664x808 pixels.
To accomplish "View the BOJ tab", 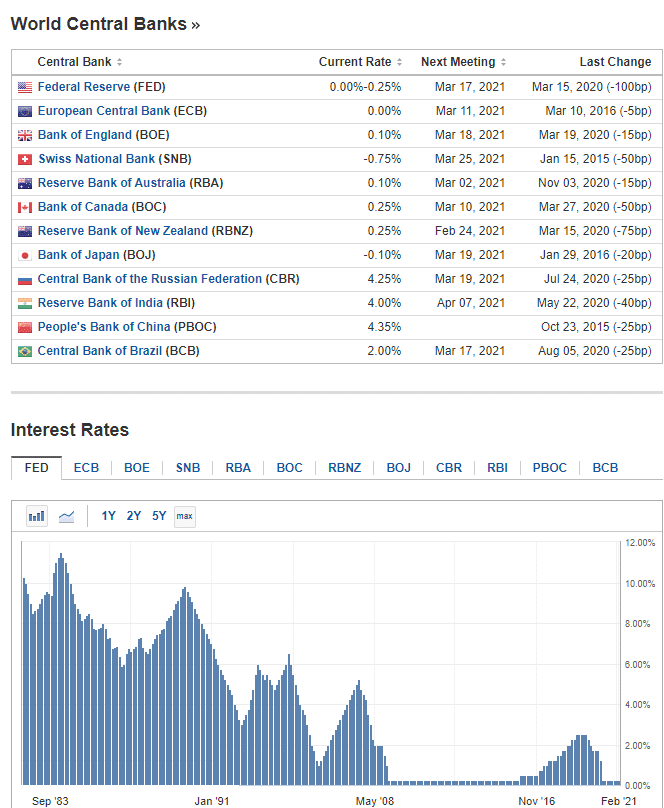I will (x=399, y=468).
